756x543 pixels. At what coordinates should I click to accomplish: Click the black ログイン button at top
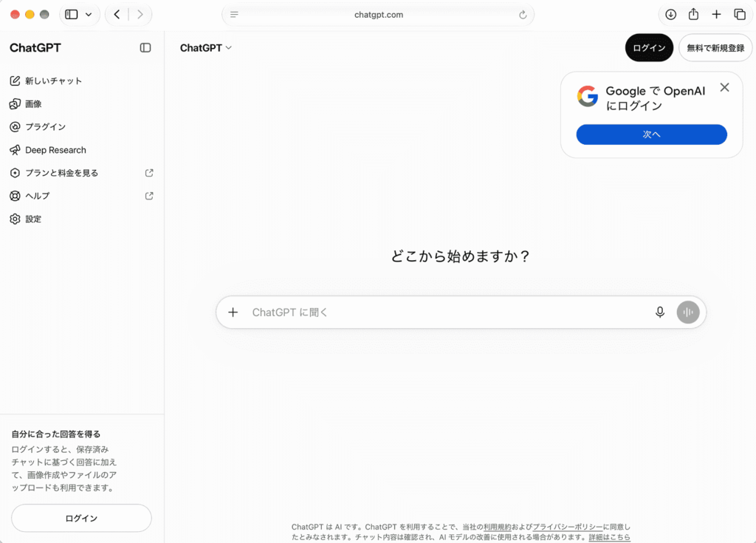[x=649, y=48]
